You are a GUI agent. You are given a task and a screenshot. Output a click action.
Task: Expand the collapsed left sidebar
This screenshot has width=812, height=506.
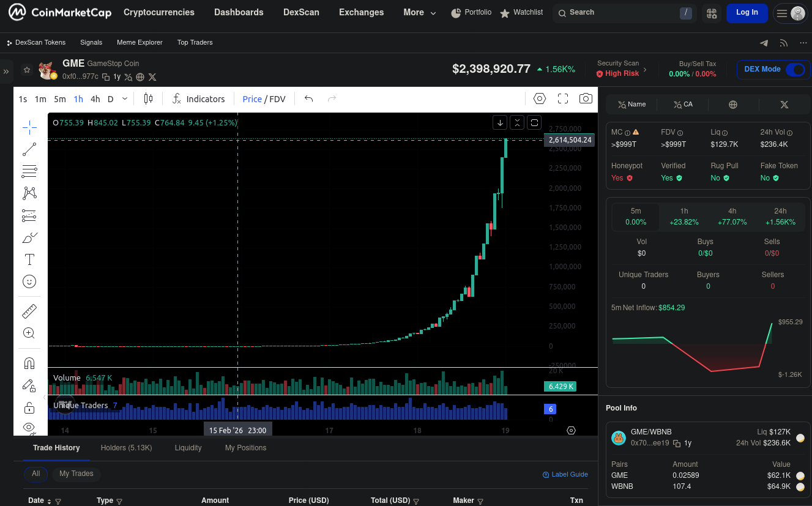click(6, 71)
